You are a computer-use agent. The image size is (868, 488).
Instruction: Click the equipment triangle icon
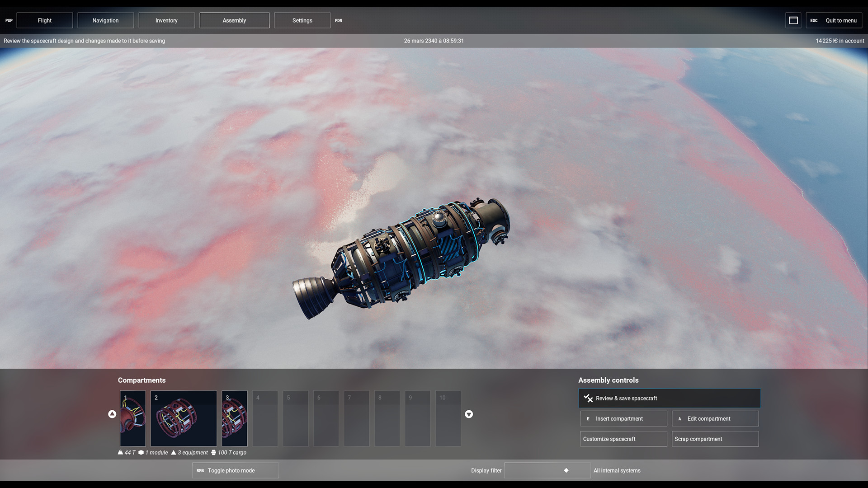click(174, 452)
